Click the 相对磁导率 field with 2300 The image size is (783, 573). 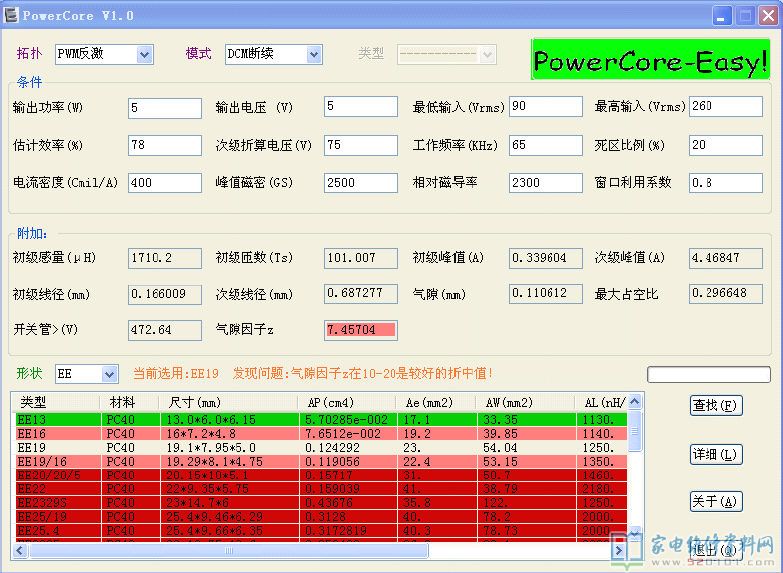[x=546, y=183]
